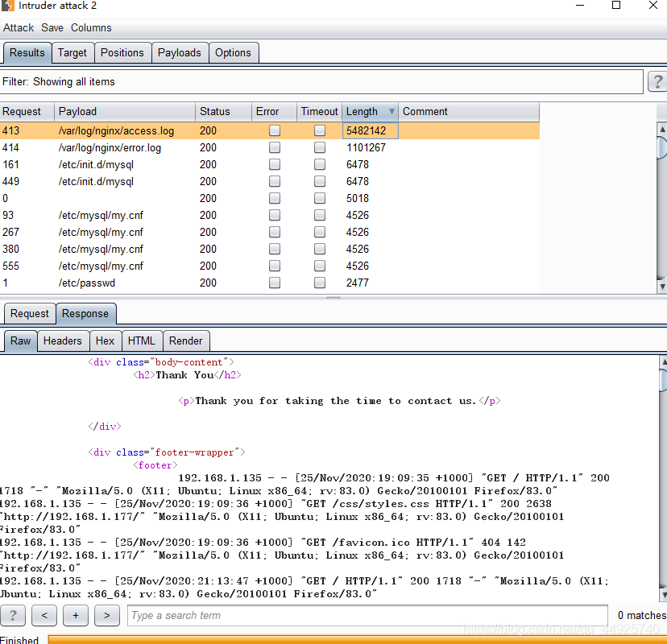Select the HTML view tab
Viewport: 667px width, 644px height.
click(x=142, y=341)
